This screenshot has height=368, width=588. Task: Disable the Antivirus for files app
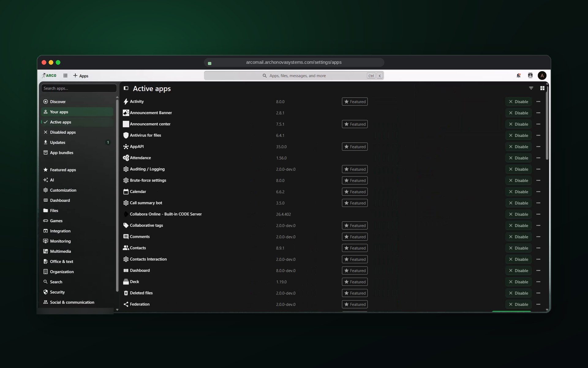point(518,135)
